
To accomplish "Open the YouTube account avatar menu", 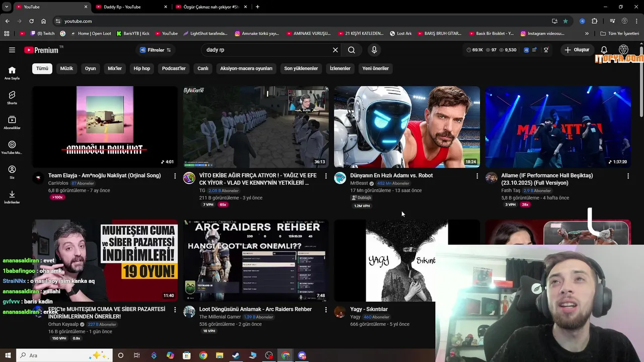I will [x=623, y=50].
